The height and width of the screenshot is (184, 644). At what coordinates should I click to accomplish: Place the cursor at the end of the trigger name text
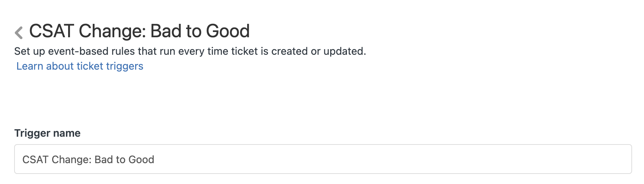[154, 159]
